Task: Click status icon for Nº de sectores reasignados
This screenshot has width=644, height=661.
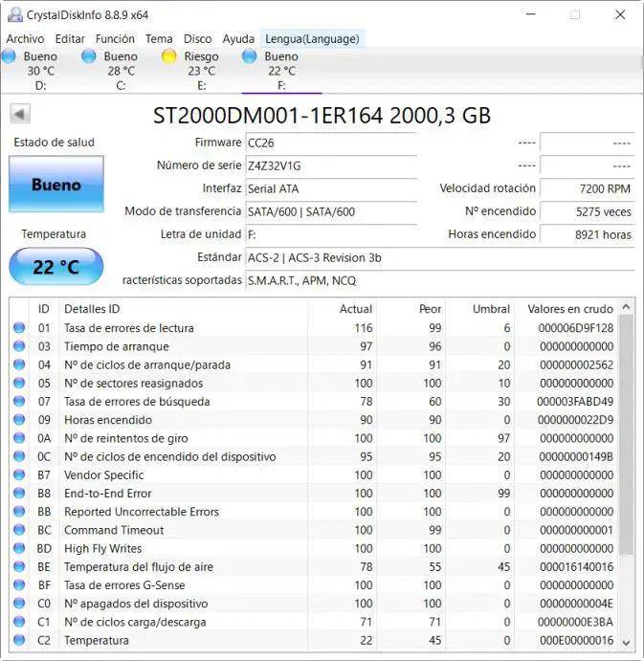Action: (19, 383)
